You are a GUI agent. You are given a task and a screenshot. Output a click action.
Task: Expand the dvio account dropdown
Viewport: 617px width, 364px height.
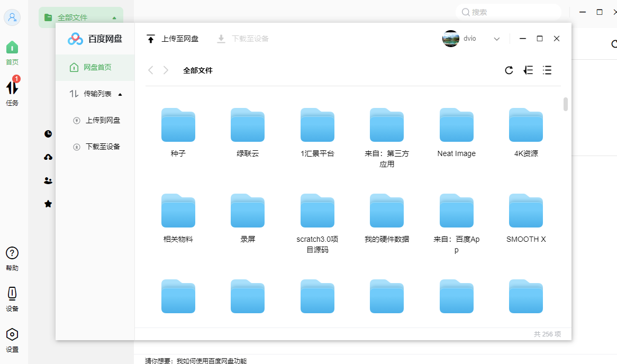(x=496, y=39)
